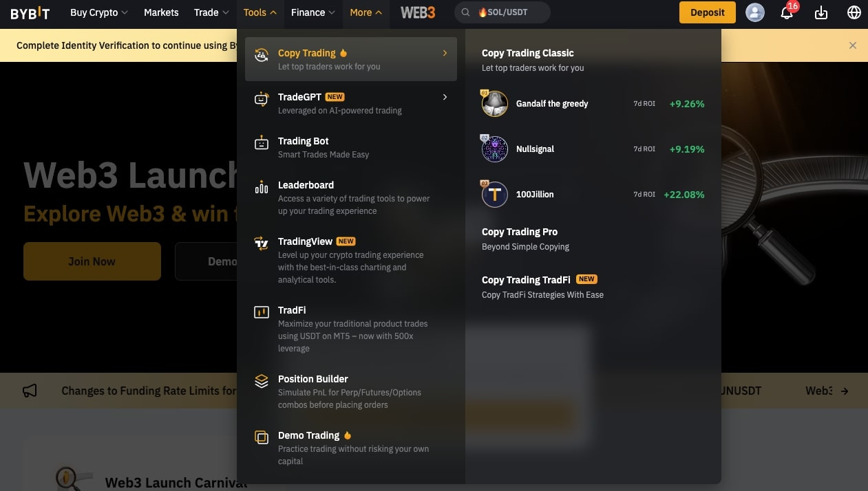Expand the Finance dropdown menu
Image resolution: width=868 pixels, height=491 pixels.
313,12
